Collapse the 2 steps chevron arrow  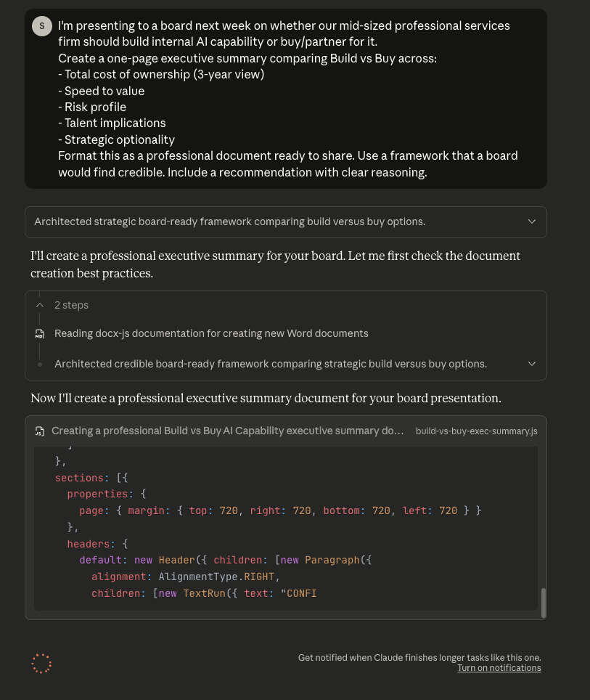(x=40, y=306)
